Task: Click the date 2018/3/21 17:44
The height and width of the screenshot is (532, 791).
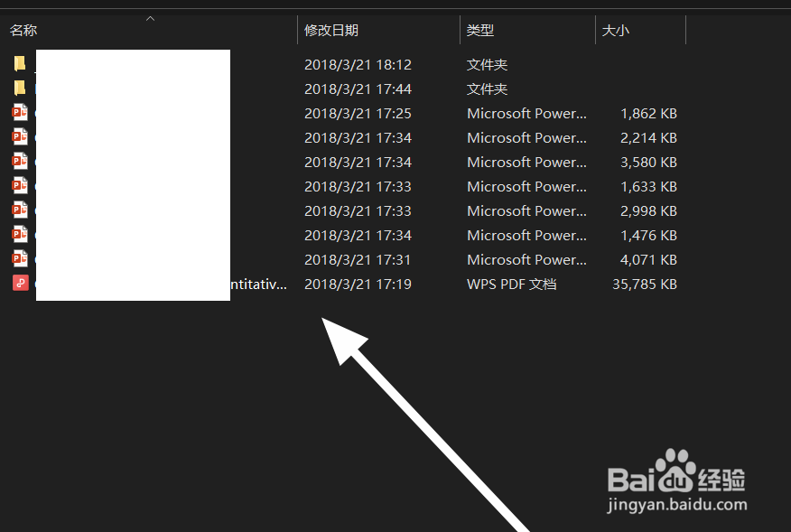Action: (358, 89)
